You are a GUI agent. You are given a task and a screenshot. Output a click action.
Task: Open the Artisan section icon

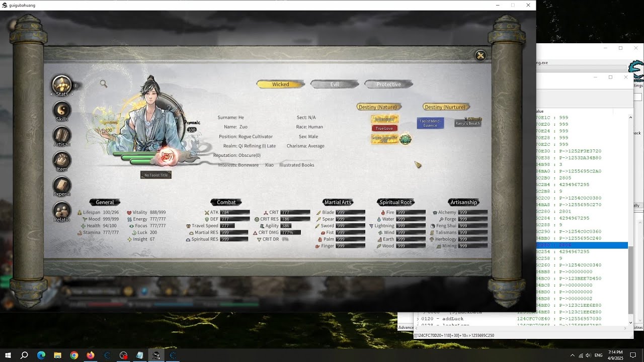(62, 136)
